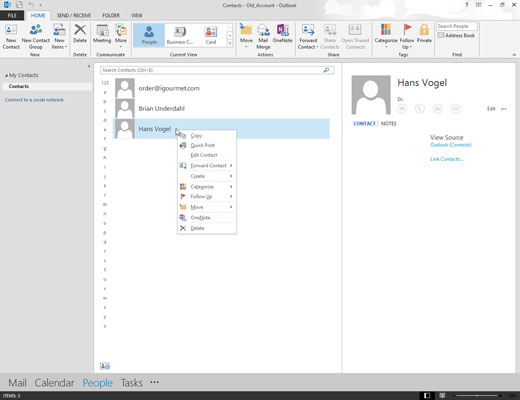
Task: Switch to SEND / RECEIVE tab
Action: (x=74, y=15)
